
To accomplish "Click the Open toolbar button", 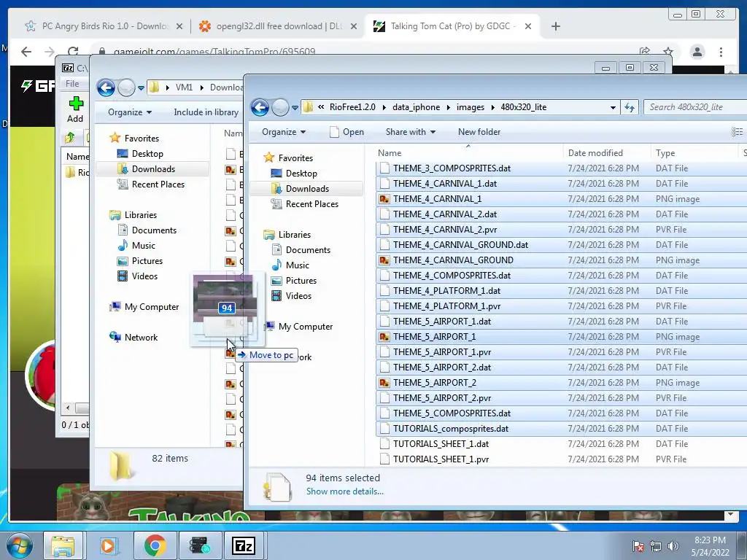I will point(347,132).
